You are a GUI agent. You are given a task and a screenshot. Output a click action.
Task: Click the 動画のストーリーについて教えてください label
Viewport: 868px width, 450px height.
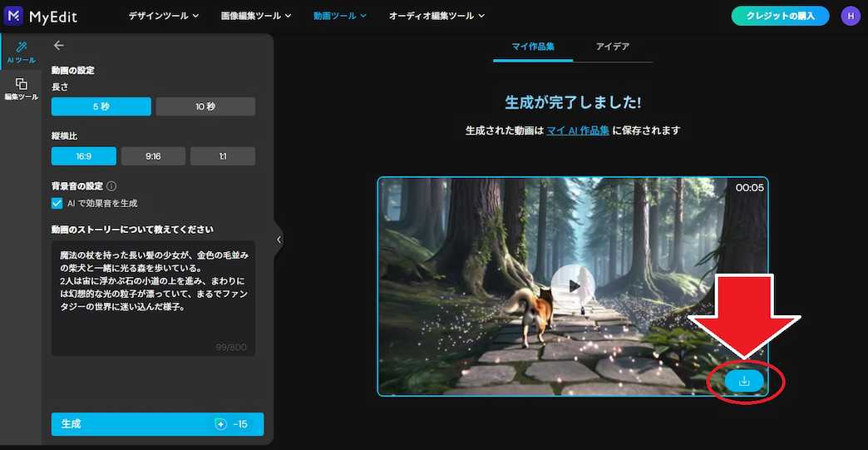(132, 229)
